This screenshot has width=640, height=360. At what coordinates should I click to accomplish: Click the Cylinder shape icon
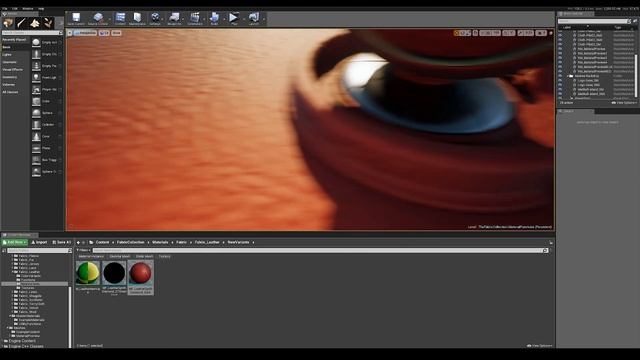coord(36,124)
